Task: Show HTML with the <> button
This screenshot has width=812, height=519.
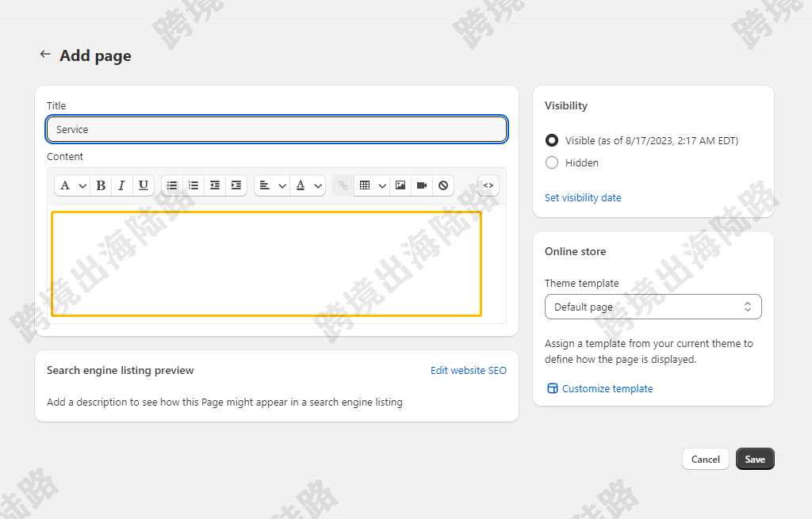Action: tap(488, 185)
